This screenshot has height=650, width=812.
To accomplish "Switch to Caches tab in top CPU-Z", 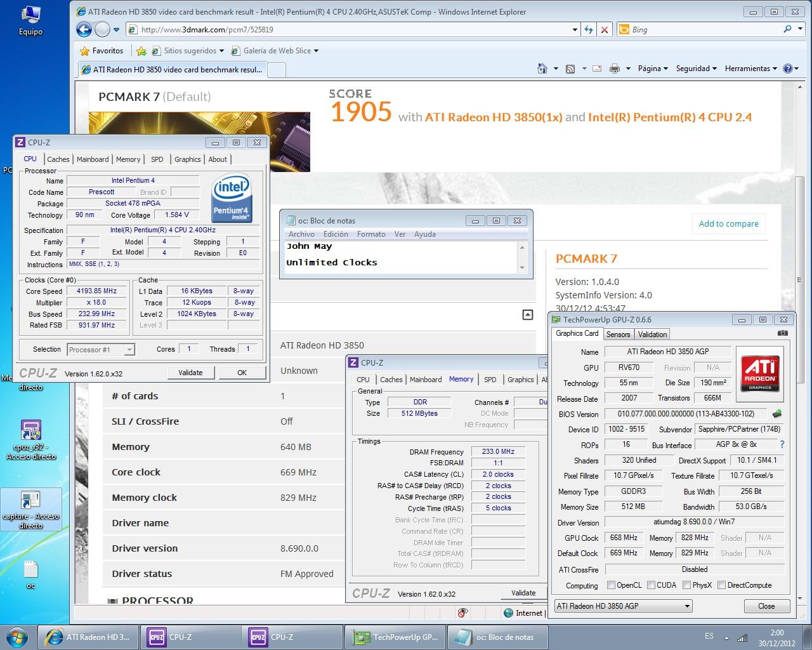I will 58,159.
